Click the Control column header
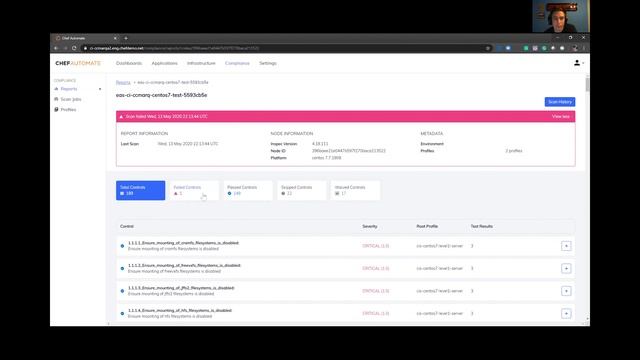640x360 pixels. pos(127,226)
